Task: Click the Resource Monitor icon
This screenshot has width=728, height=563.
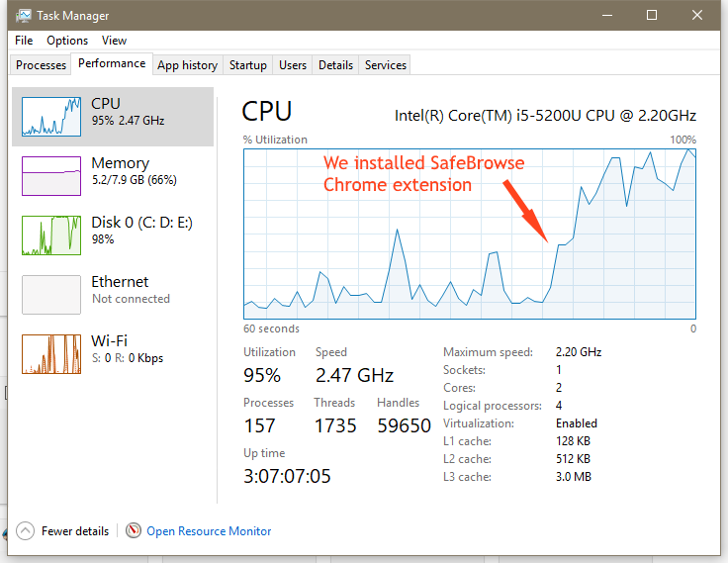Action: pyautogui.click(x=134, y=531)
